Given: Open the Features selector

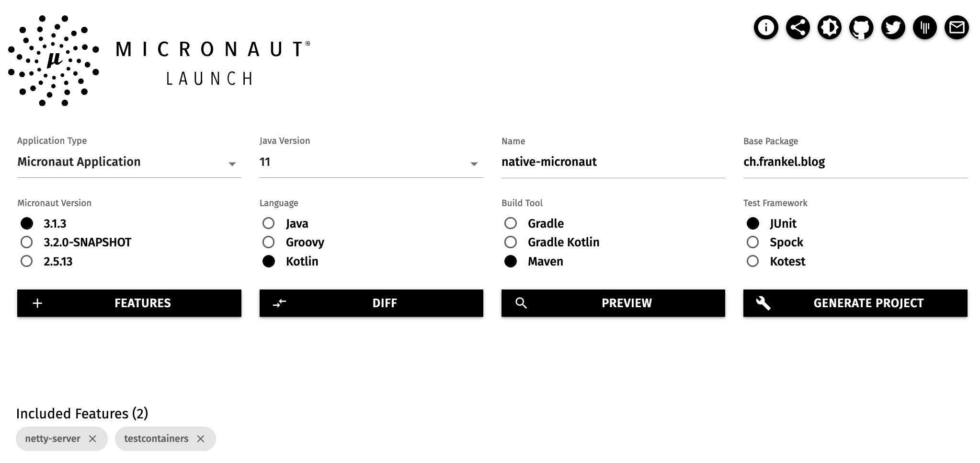Looking at the screenshot, I should tap(128, 303).
